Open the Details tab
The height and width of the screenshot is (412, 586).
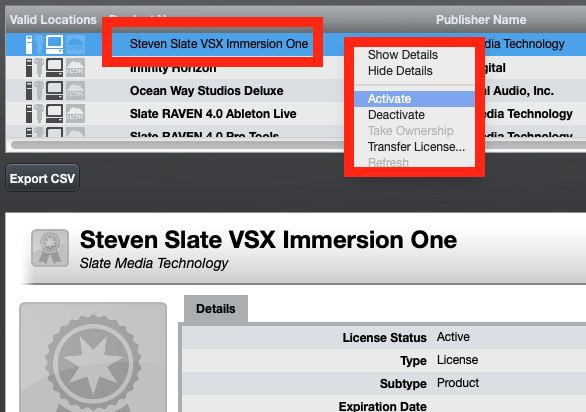coord(216,309)
